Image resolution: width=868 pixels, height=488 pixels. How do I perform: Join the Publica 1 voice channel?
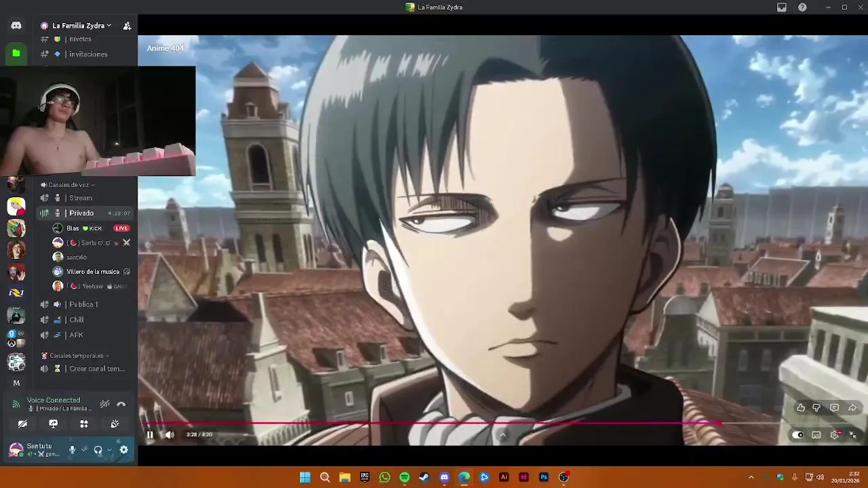85,304
